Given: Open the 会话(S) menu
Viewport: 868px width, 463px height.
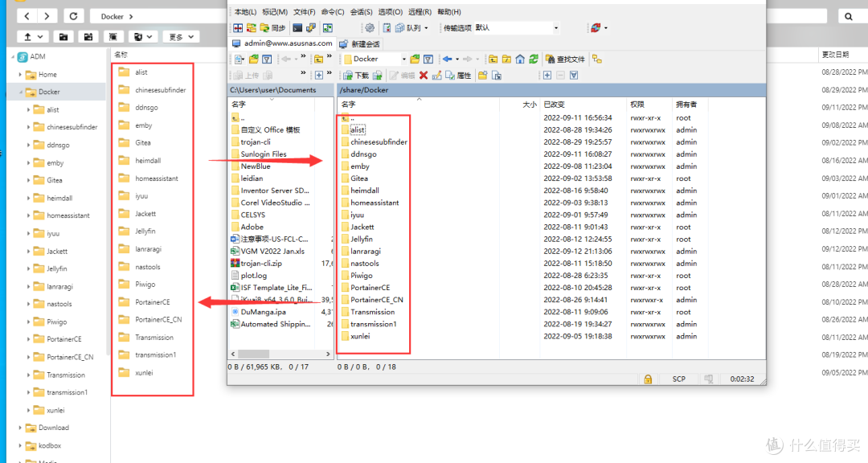Looking at the screenshot, I should (361, 11).
